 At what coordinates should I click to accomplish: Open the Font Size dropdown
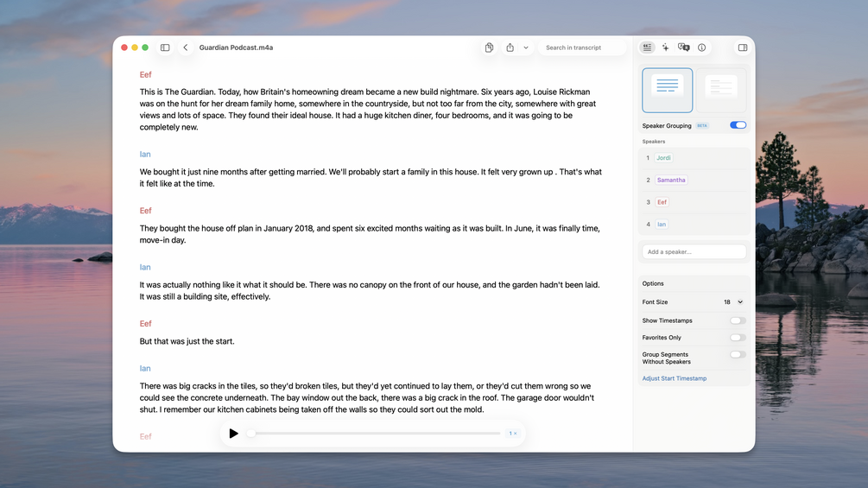[x=733, y=302]
